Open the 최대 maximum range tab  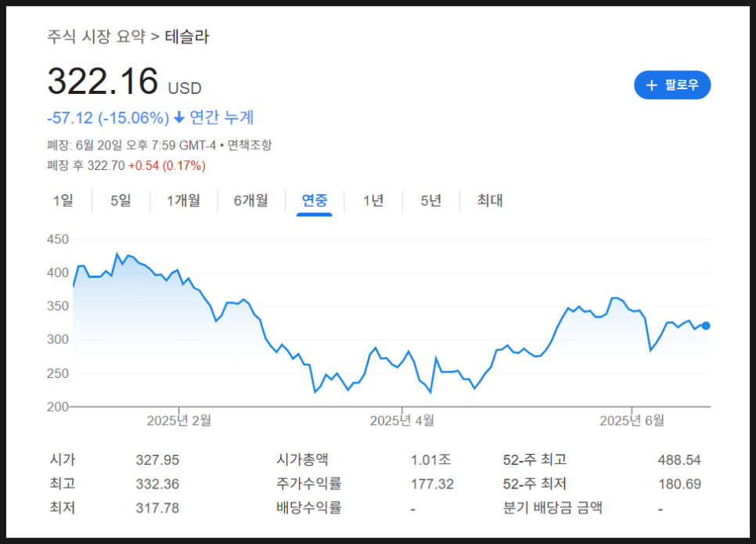point(490,200)
